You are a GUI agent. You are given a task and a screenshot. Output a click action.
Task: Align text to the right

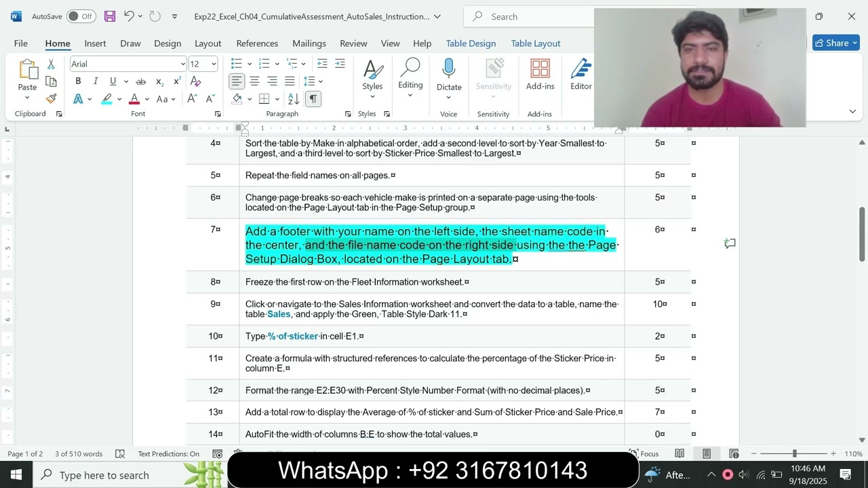pos(272,81)
